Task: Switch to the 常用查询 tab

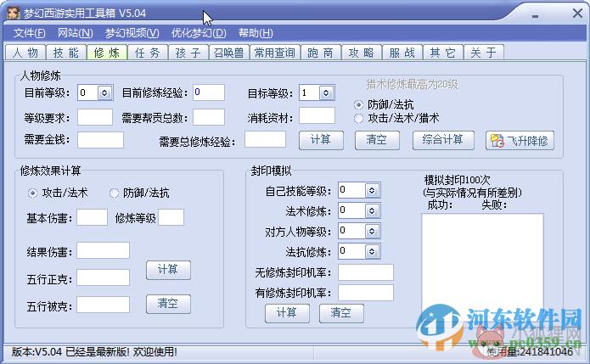Action: [275, 53]
